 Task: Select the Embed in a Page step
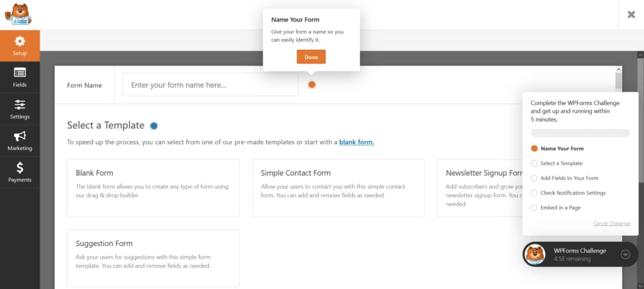(556, 208)
